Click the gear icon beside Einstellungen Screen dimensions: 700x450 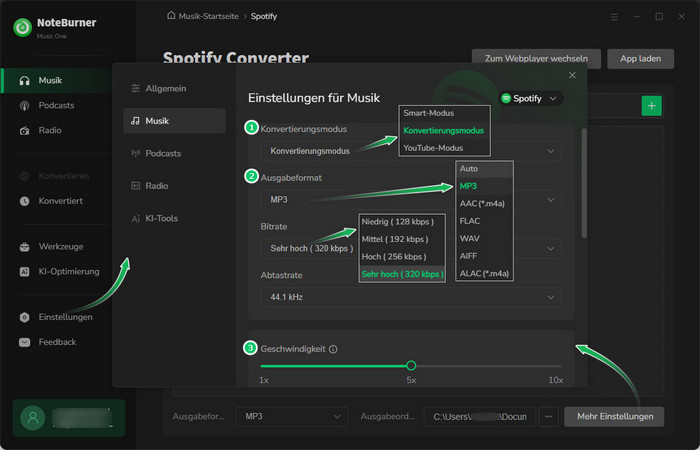click(25, 317)
